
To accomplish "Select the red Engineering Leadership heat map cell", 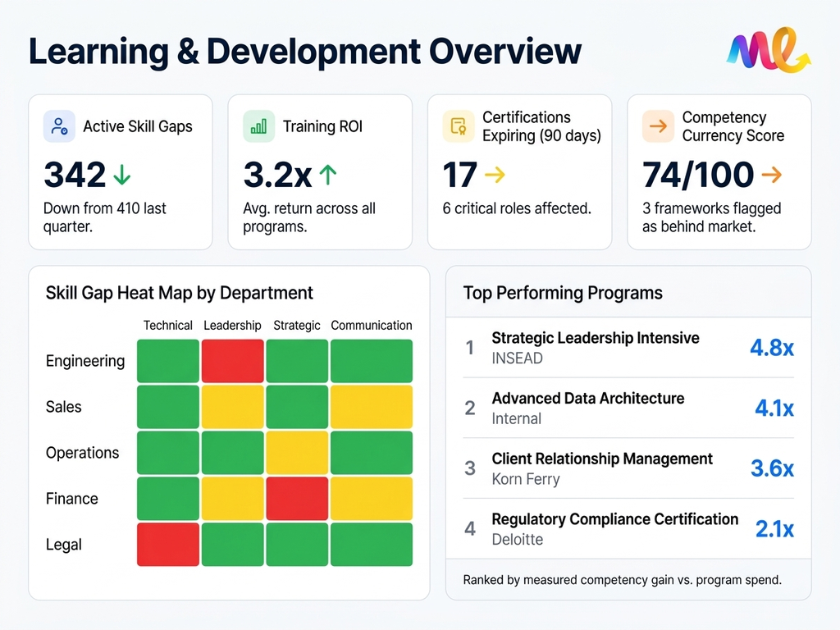I will (x=232, y=361).
